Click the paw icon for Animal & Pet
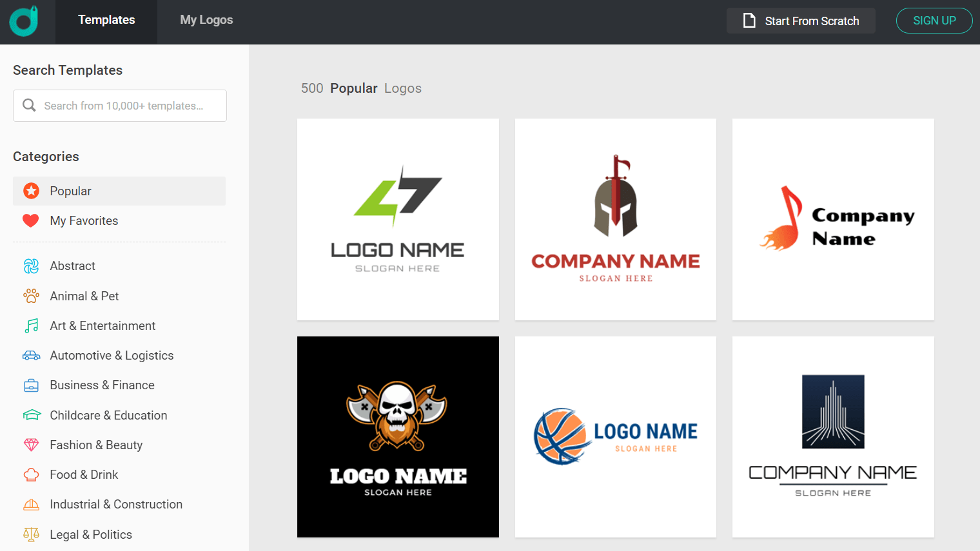 point(31,296)
